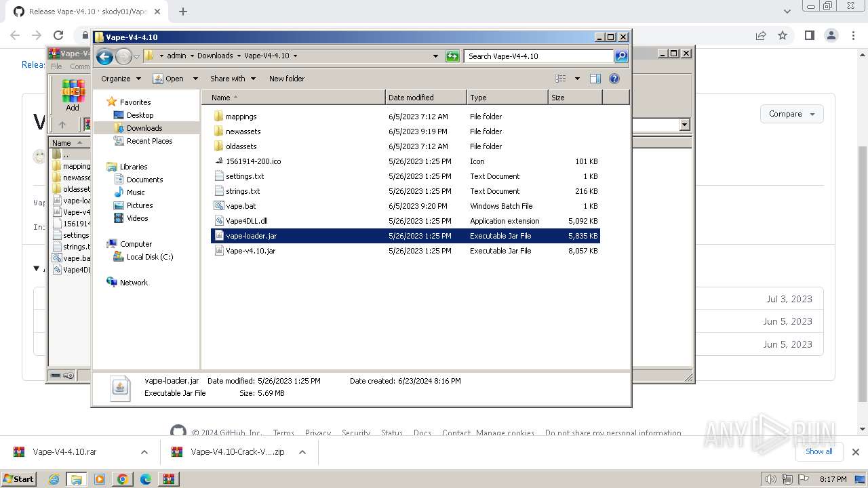This screenshot has height=488, width=868.
Task: Expand the address bar history dropdown
Action: click(435, 56)
